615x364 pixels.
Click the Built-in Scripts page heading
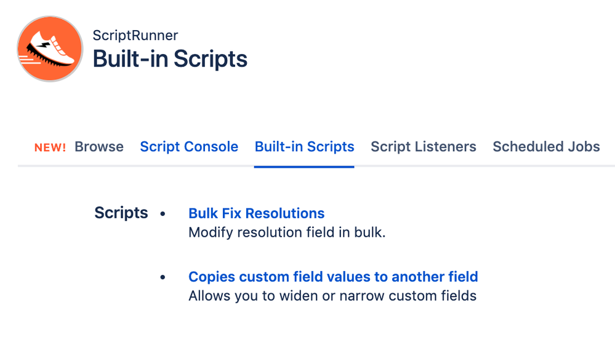(x=170, y=59)
